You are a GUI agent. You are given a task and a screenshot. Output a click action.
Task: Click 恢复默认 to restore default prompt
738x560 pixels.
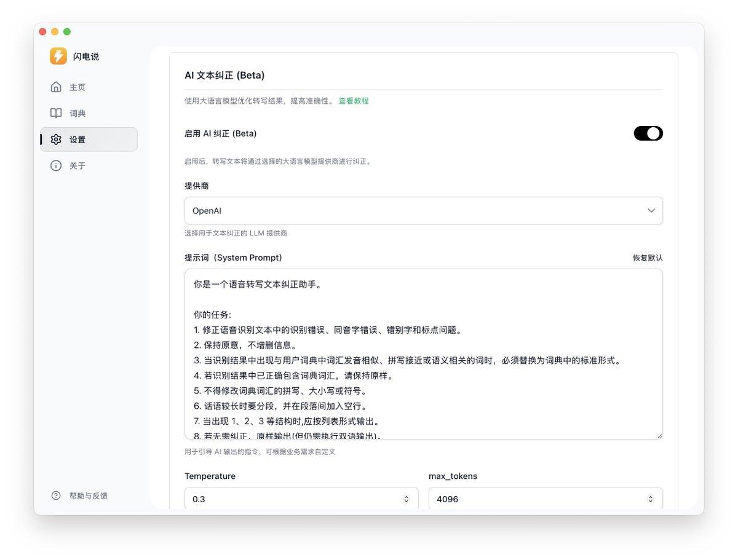646,258
